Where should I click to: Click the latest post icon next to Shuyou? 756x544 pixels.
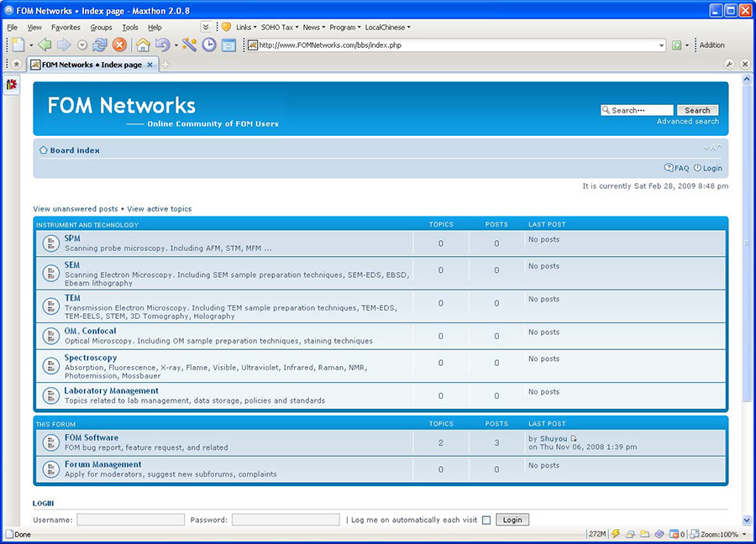coord(573,438)
